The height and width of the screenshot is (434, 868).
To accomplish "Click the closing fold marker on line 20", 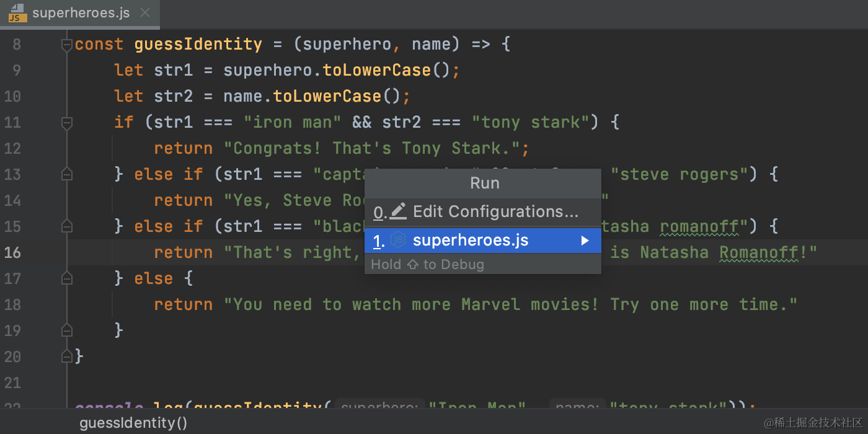I will pyautogui.click(x=67, y=356).
